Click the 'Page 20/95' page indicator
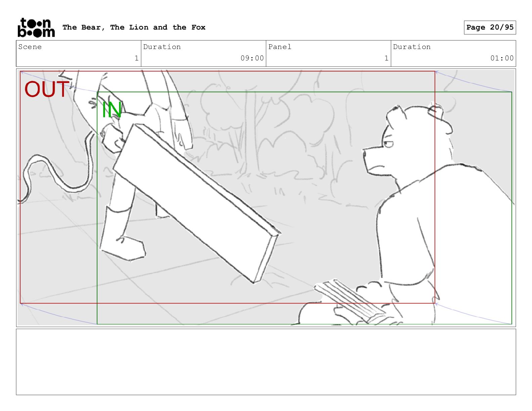532x411 pixels. pyautogui.click(x=490, y=28)
